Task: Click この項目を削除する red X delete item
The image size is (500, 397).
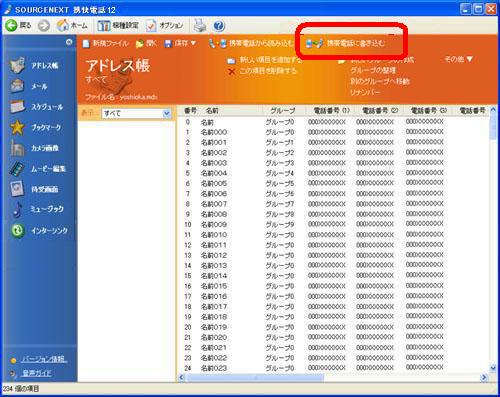Action: [262, 71]
